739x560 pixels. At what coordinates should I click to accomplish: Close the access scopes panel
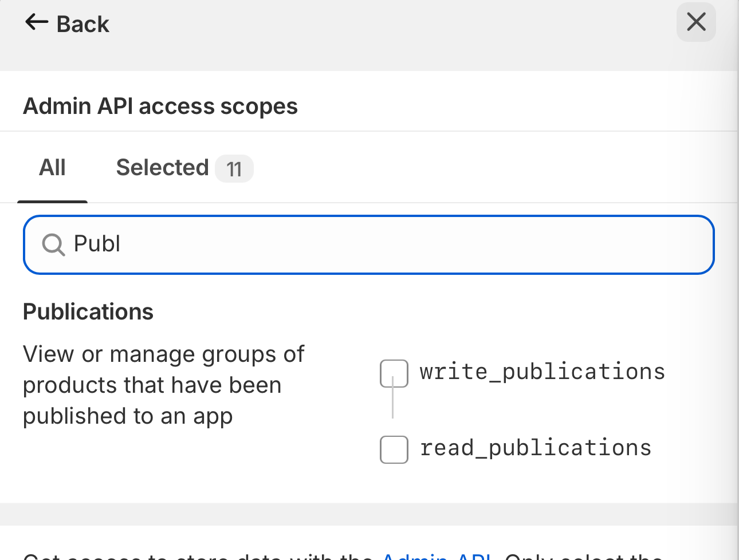click(695, 23)
